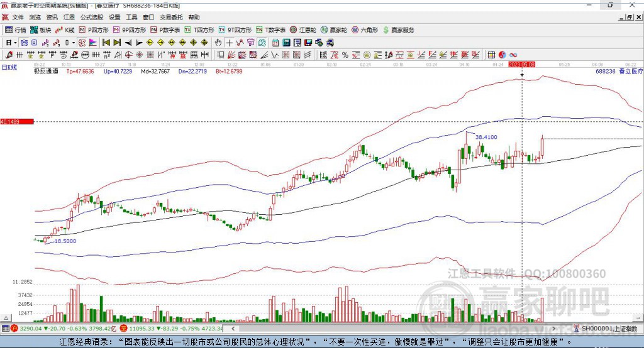
Task: Open the 文件 menu
Action: (x=18, y=17)
